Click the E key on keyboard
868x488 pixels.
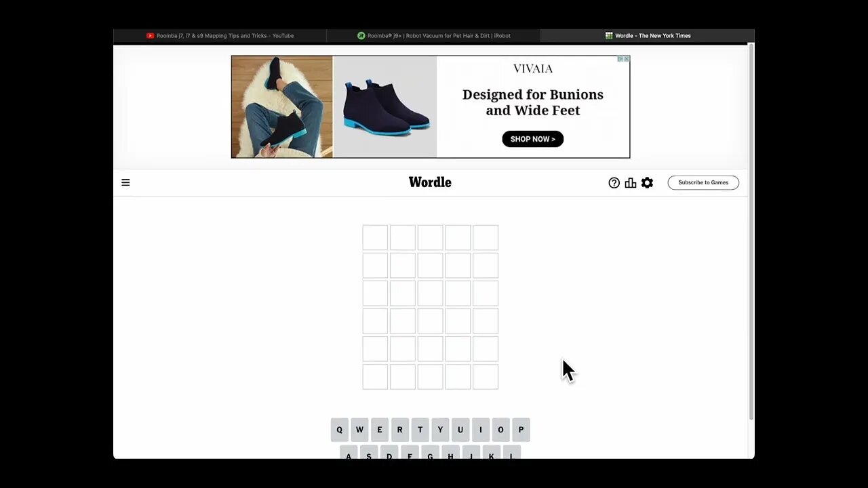click(x=380, y=430)
